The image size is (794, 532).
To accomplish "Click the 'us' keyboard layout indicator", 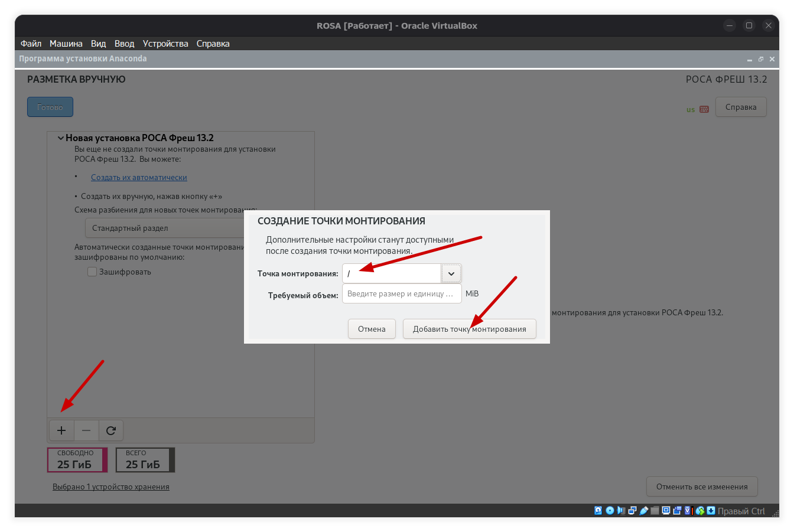I will [x=691, y=110].
